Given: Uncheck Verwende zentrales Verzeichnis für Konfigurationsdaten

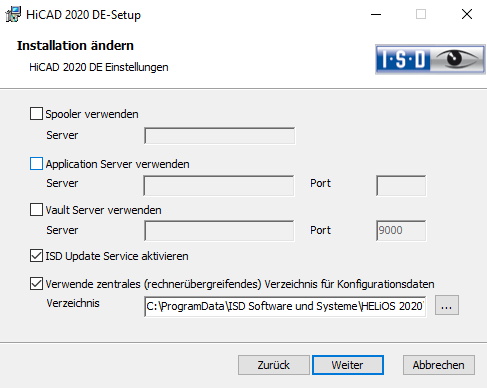Looking at the screenshot, I should 36,284.
